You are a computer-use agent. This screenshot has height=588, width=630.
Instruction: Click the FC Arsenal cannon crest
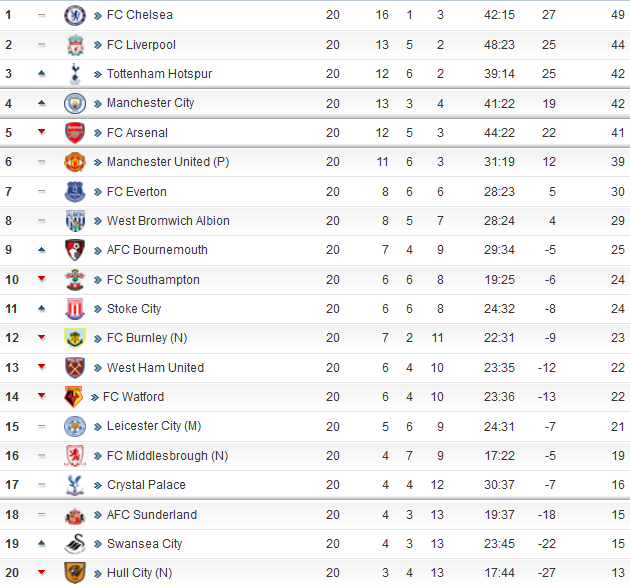coord(75,133)
